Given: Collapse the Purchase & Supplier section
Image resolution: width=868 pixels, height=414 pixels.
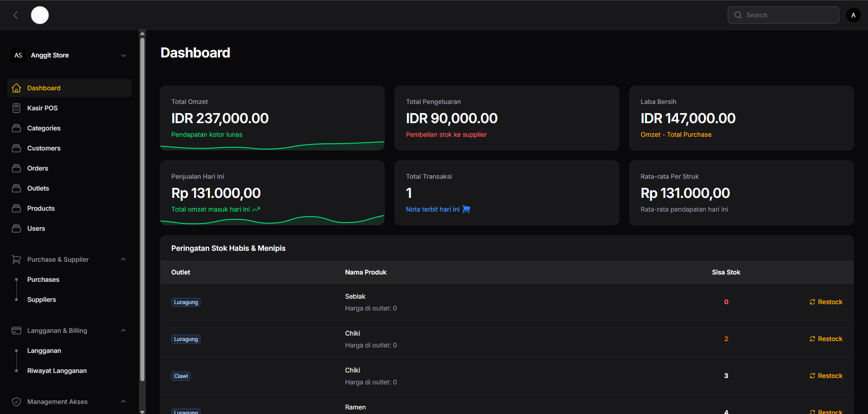Looking at the screenshot, I should pyautogui.click(x=123, y=259).
